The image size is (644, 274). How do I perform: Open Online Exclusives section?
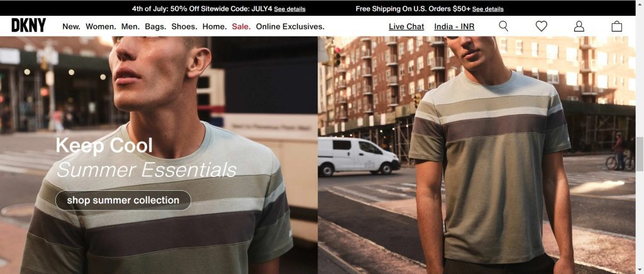tap(290, 26)
